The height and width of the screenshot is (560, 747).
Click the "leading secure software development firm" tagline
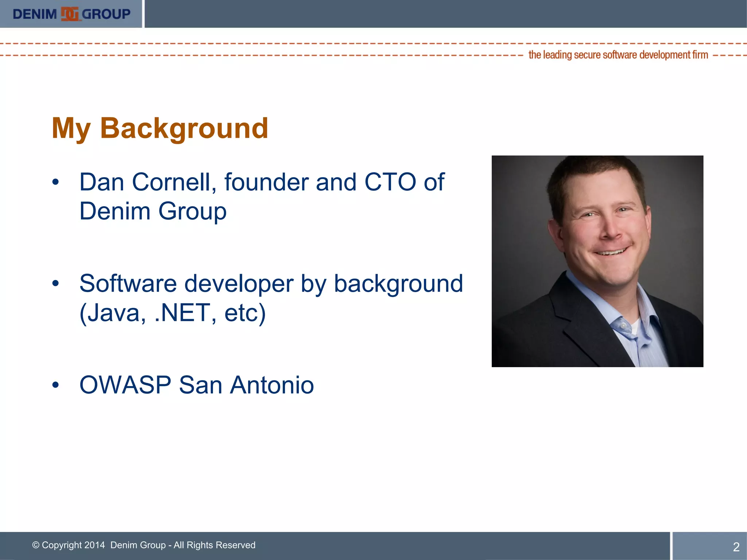[618, 55]
